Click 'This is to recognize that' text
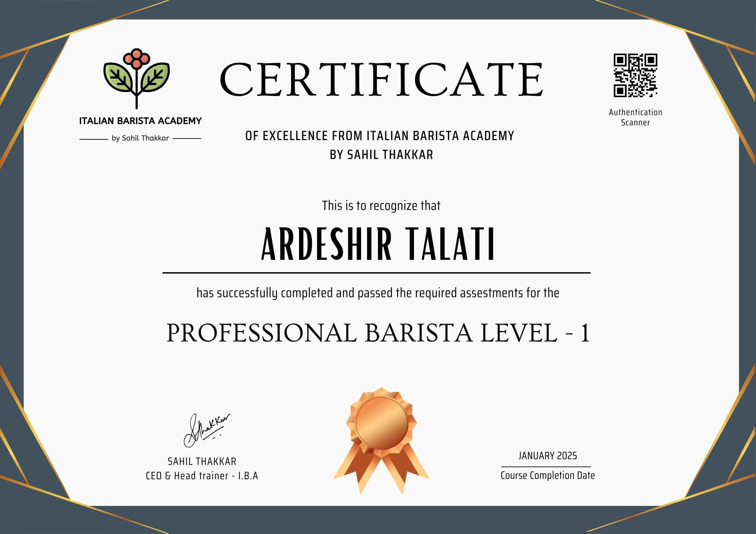This screenshot has height=534, width=756. coord(381,206)
